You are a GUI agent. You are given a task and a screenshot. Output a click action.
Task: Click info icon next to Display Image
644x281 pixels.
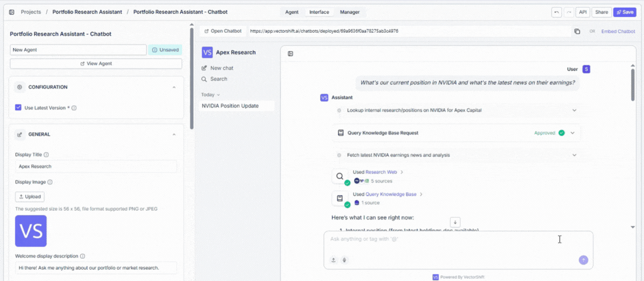click(50, 182)
